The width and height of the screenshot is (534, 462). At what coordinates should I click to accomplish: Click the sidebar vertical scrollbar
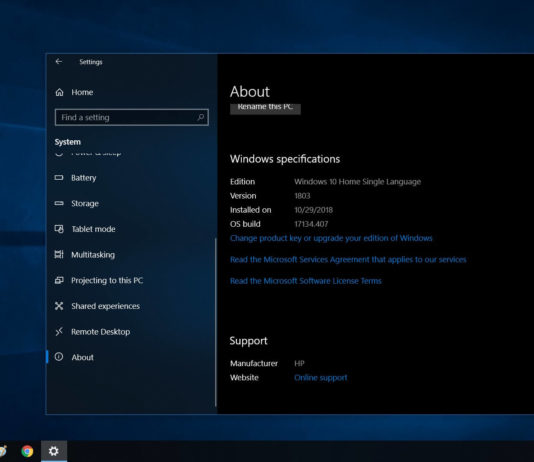pyautogui.click(x=216, y=322)
